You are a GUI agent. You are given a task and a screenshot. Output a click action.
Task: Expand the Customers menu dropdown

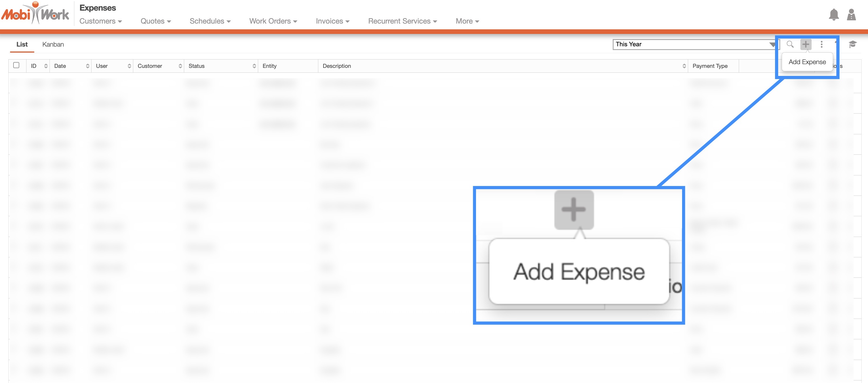100,21
